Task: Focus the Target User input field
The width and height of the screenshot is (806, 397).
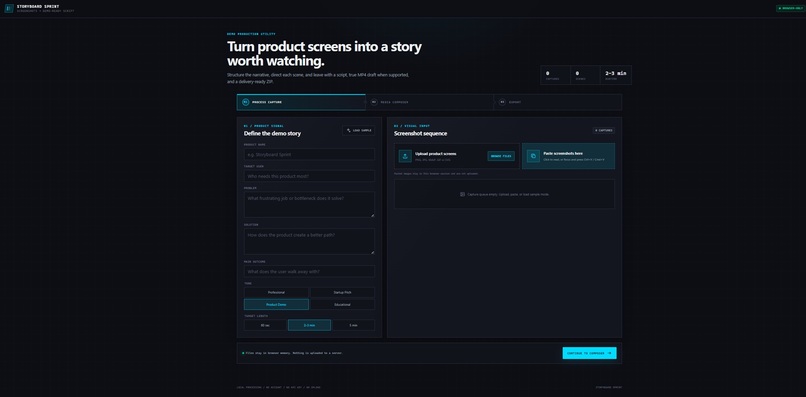Action: coord(309,176)
